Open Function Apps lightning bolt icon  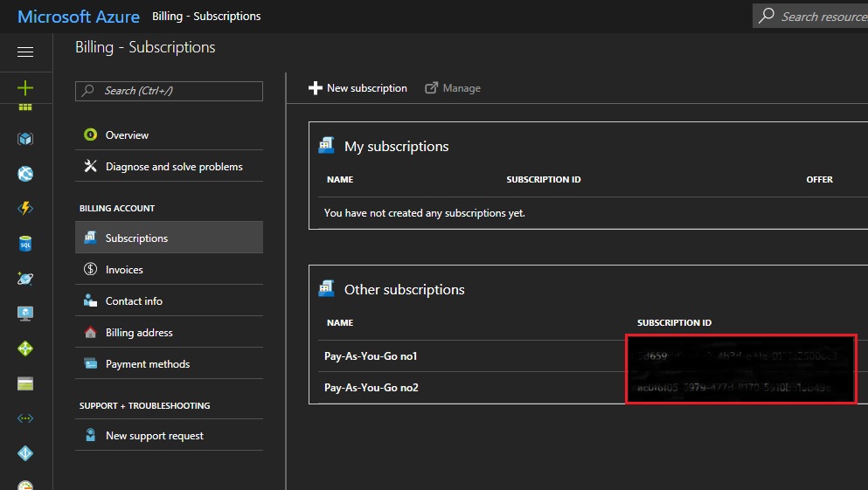click(x=25, y=209)
